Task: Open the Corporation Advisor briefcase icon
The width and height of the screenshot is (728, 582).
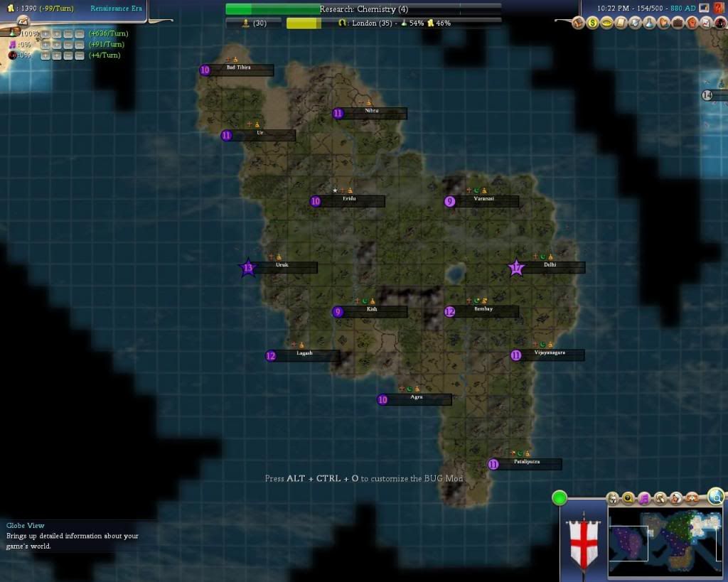Action: [678, 22]
